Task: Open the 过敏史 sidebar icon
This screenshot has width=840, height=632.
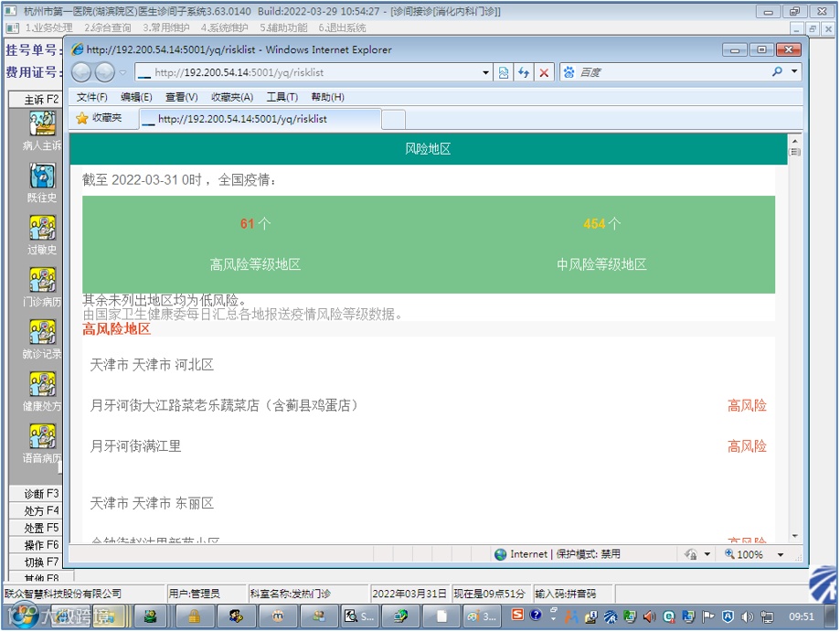Action: 42,228
